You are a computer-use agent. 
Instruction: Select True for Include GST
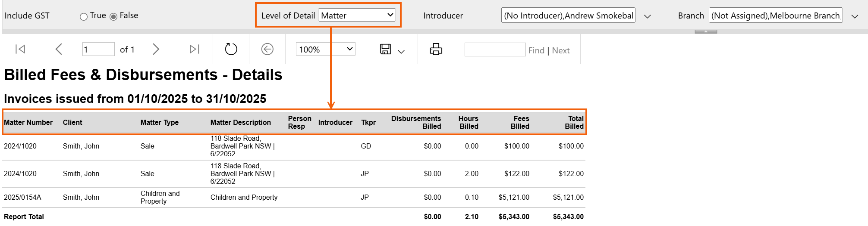pyautogui.click(x=84, y=17)
